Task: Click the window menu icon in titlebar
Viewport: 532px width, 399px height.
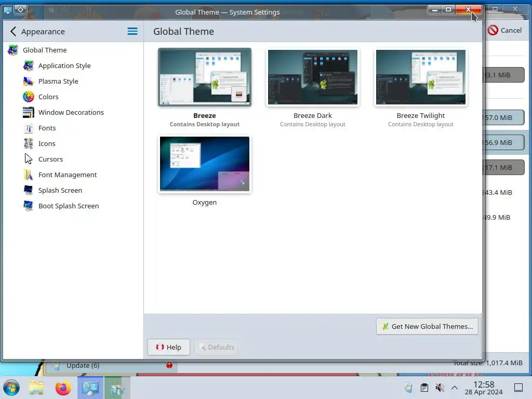Action: pos(7,10)
